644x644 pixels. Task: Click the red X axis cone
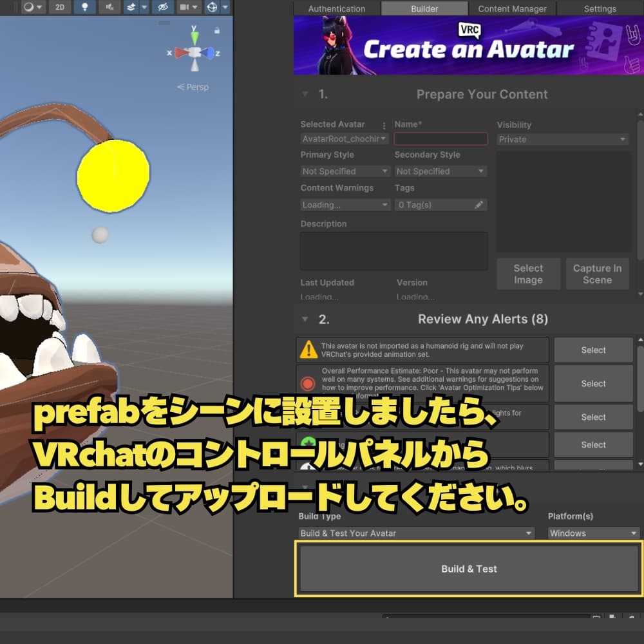tap(181, 53)
